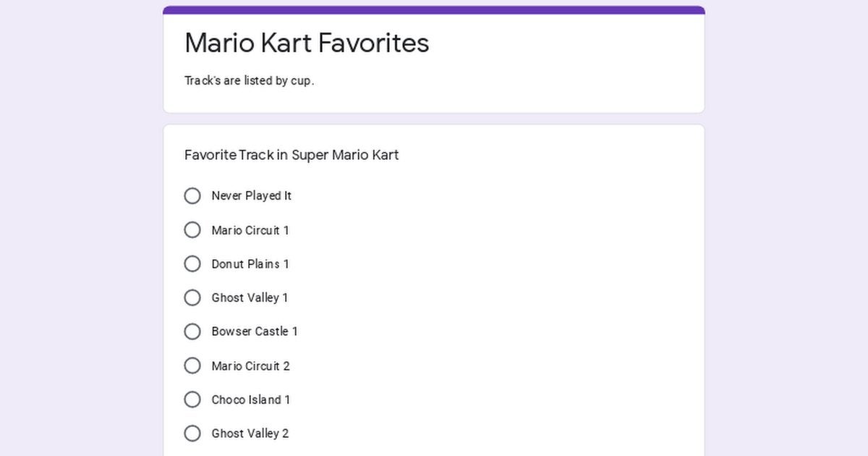Viewport: 868px width, 456px height.
Task: Click the 'Never Played It' option label
Action: coord(251,196)
